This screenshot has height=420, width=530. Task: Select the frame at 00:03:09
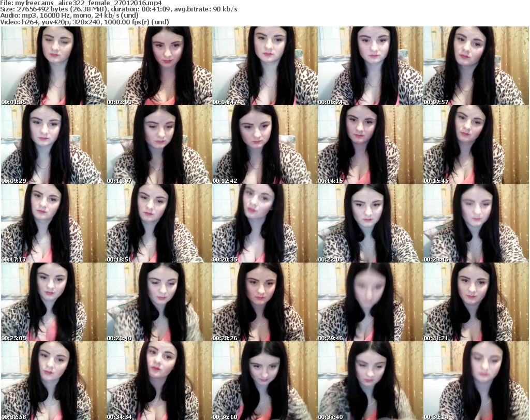[159, 66]
